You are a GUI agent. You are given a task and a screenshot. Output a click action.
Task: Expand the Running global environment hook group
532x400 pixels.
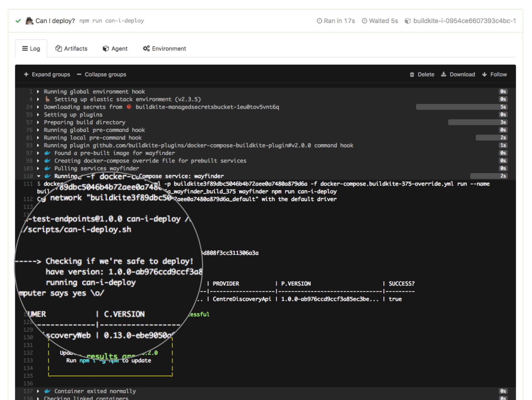pos(38,92)
